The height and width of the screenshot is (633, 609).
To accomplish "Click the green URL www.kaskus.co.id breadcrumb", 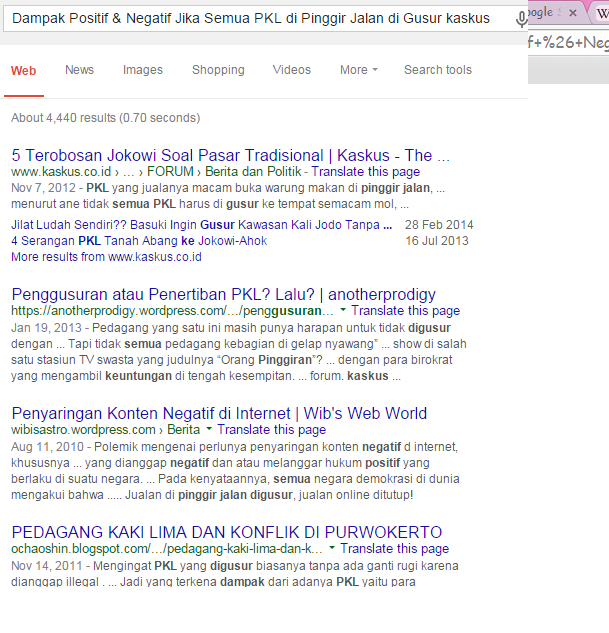I will [156, 172].
